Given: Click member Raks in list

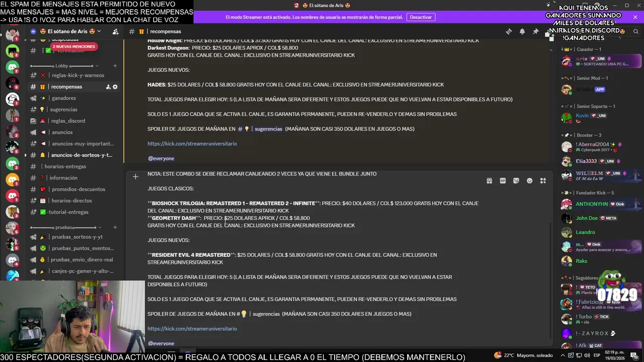Looking at the screenshot, I should tap(601, 261).
